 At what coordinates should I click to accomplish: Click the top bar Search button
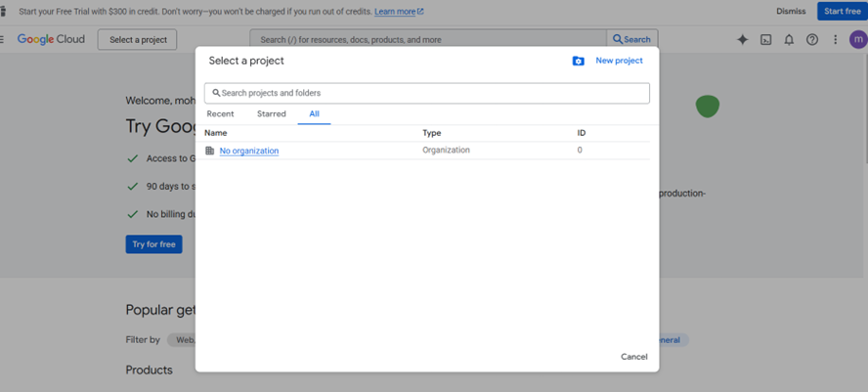click(x=631, y=39)
